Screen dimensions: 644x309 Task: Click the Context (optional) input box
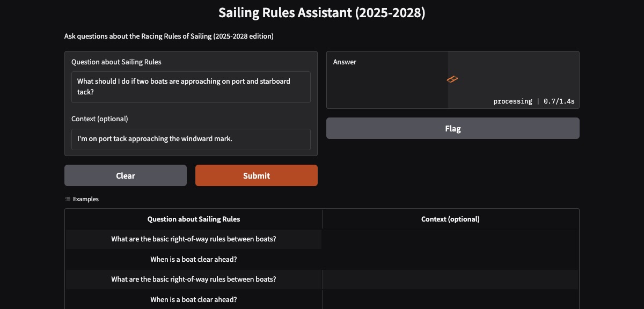tap(191, 139)
